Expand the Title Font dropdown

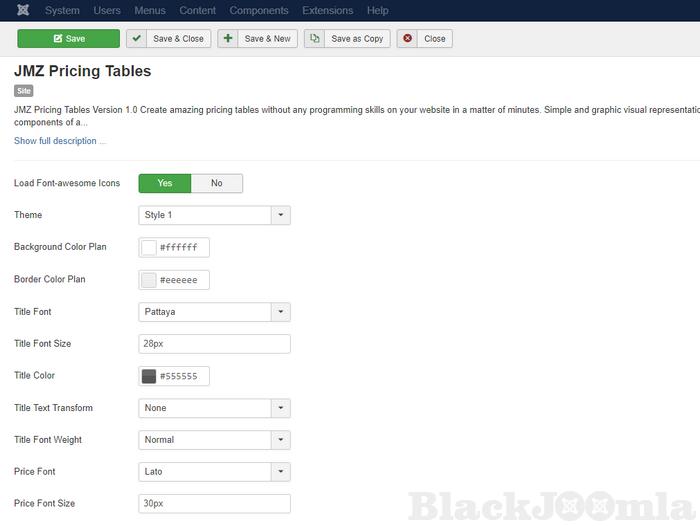coord(281,312)
